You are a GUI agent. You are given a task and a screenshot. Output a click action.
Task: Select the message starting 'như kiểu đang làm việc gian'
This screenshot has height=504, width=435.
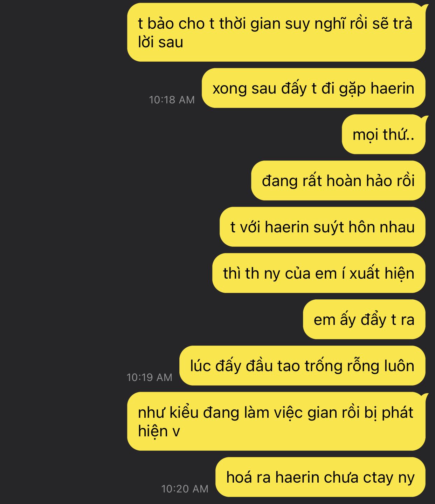click(x=276, y=421)
